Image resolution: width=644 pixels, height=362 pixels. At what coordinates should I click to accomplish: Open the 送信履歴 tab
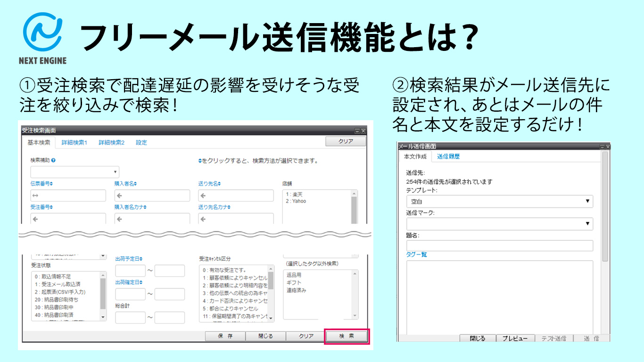[448, 156]
